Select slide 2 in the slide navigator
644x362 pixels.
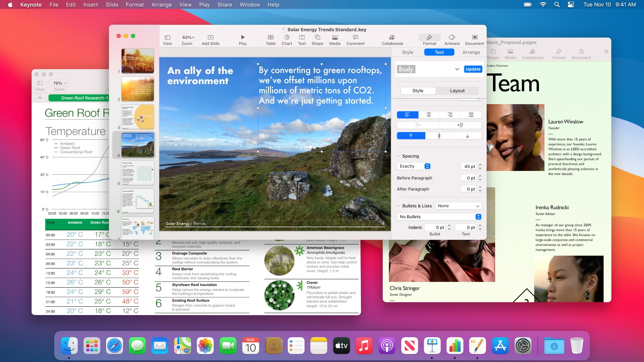[x=137, y=89]
